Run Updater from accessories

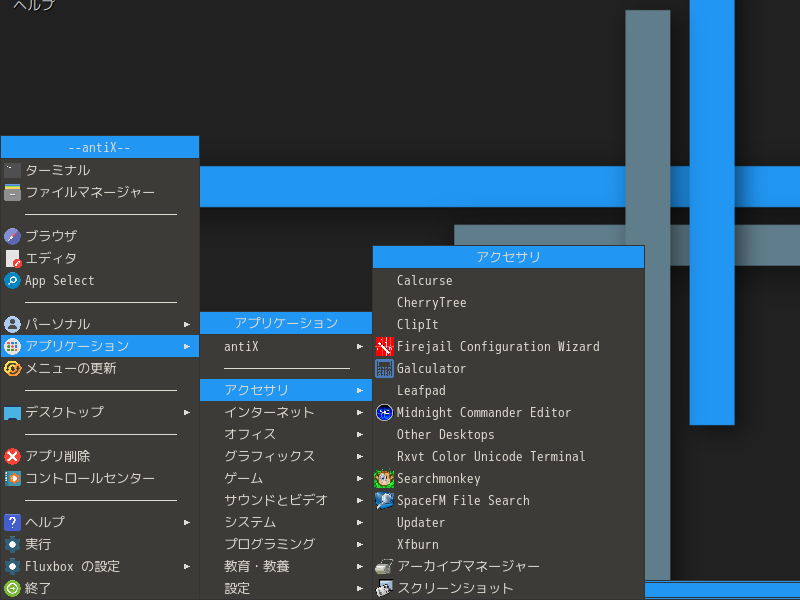click(x=509, y=522)
